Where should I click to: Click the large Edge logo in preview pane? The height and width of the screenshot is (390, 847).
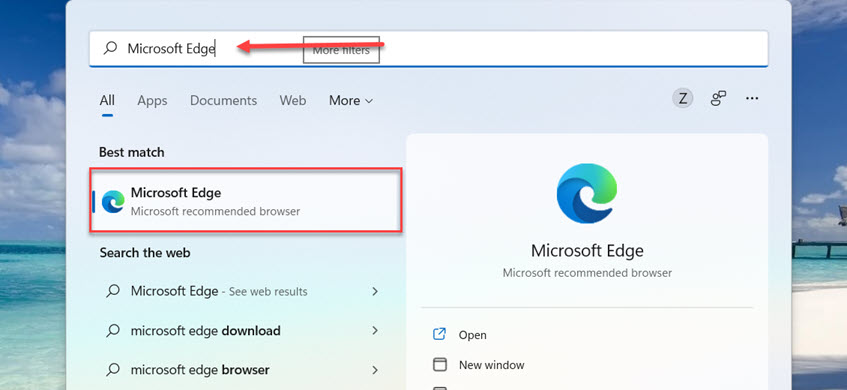click(x=587, y=193)
